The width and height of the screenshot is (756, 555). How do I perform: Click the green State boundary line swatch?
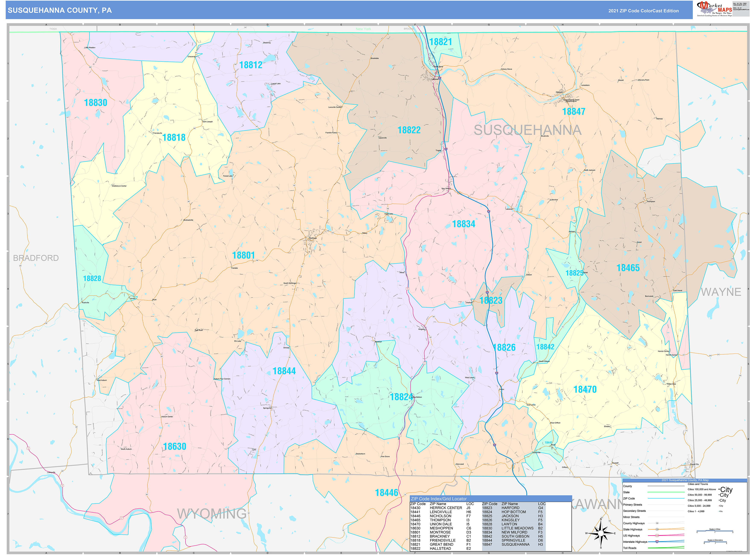666,492
